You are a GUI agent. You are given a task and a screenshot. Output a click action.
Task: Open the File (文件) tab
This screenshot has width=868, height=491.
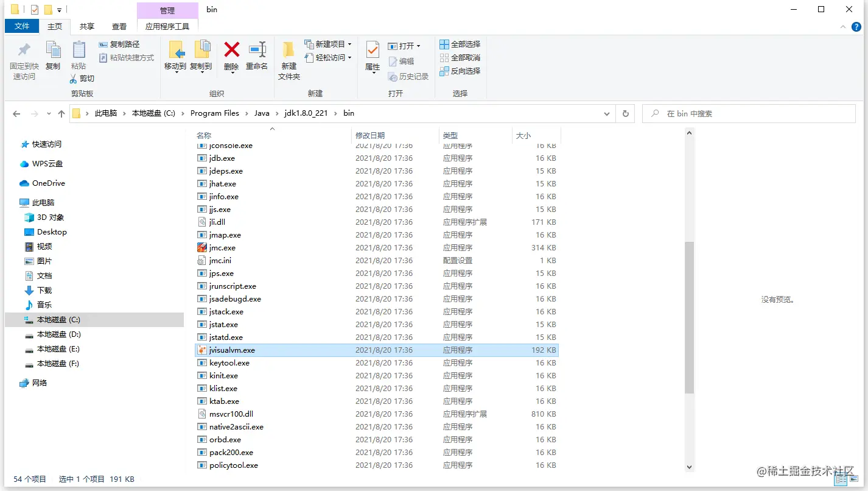point(22,26)
